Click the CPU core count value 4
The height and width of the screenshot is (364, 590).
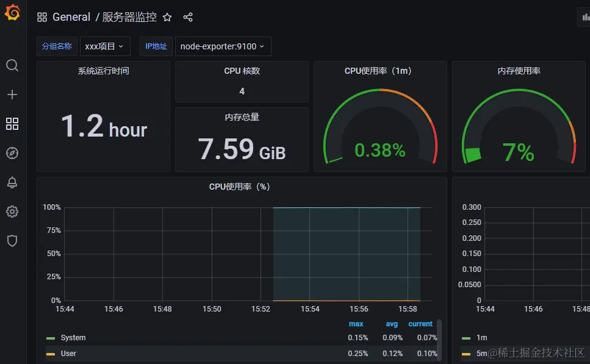pyautogui.click(x=242, y=91)
